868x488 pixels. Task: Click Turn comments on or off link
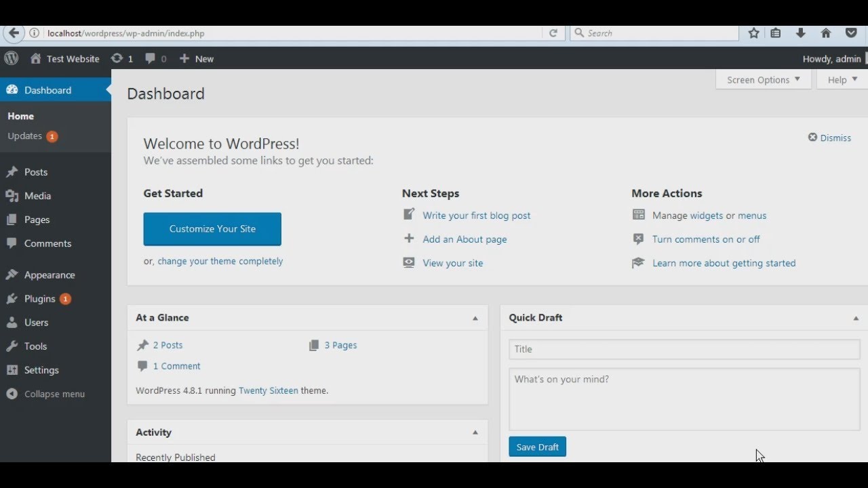(706, 239)
